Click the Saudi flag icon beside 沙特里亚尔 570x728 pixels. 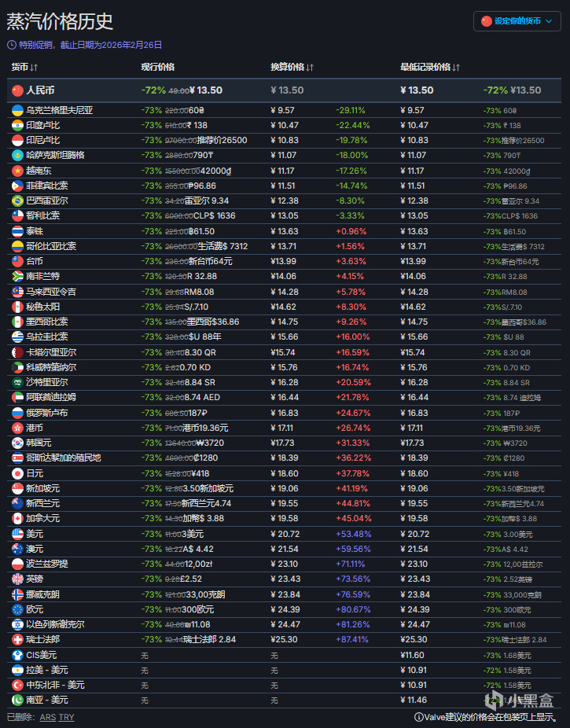(17, 382)
